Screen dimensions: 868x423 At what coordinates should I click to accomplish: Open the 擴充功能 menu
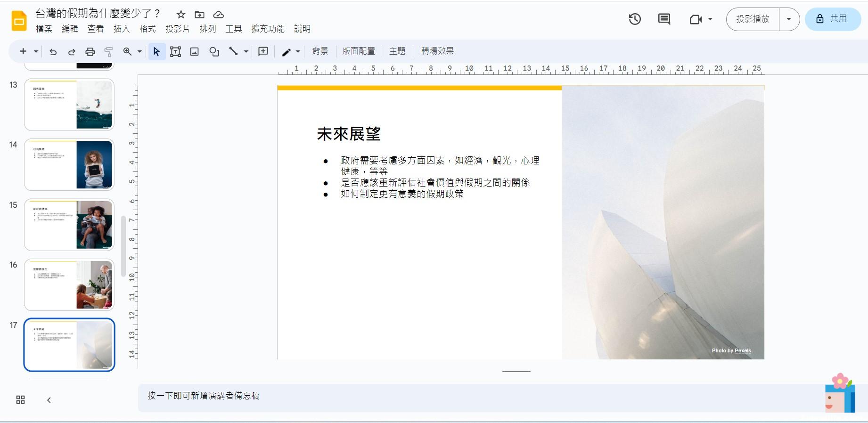(x=268, y=29)
